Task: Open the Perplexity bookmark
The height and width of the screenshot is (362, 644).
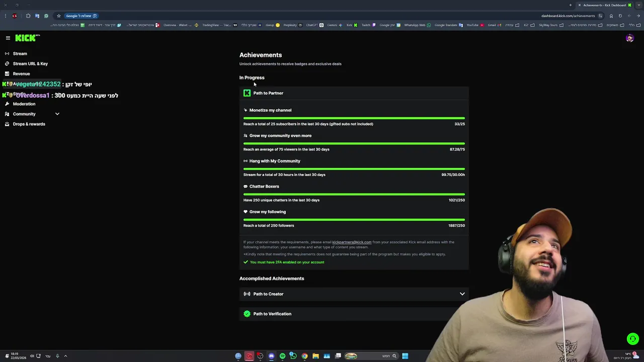Action: click(x=293, y=25)
